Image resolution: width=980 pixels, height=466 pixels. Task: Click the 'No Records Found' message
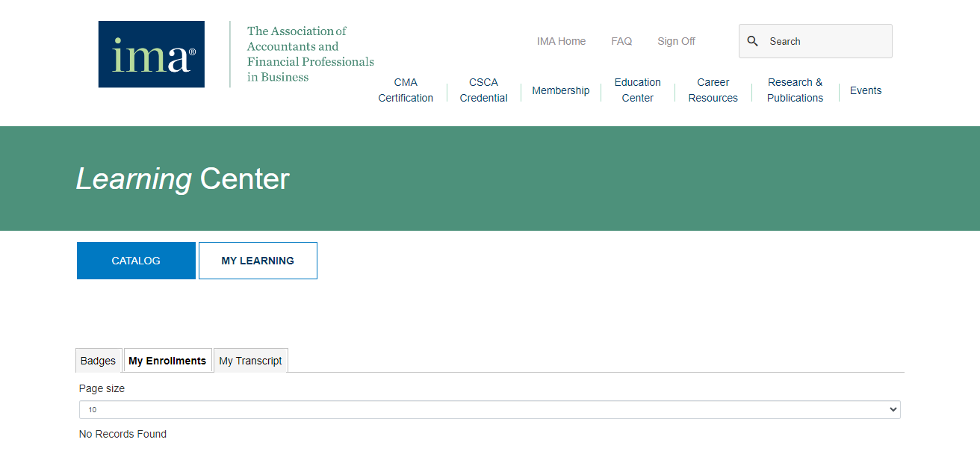(122, 434)
